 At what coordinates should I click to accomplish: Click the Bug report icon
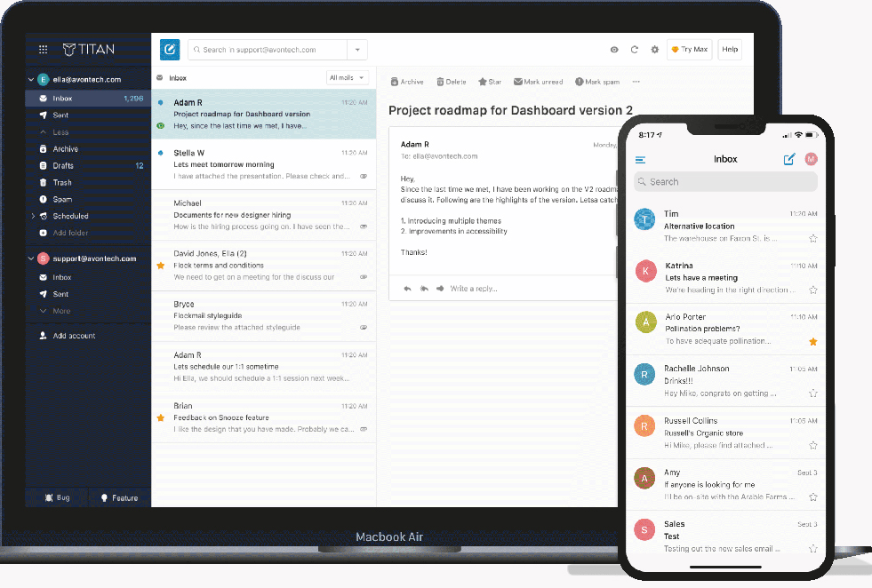(49, 498)
